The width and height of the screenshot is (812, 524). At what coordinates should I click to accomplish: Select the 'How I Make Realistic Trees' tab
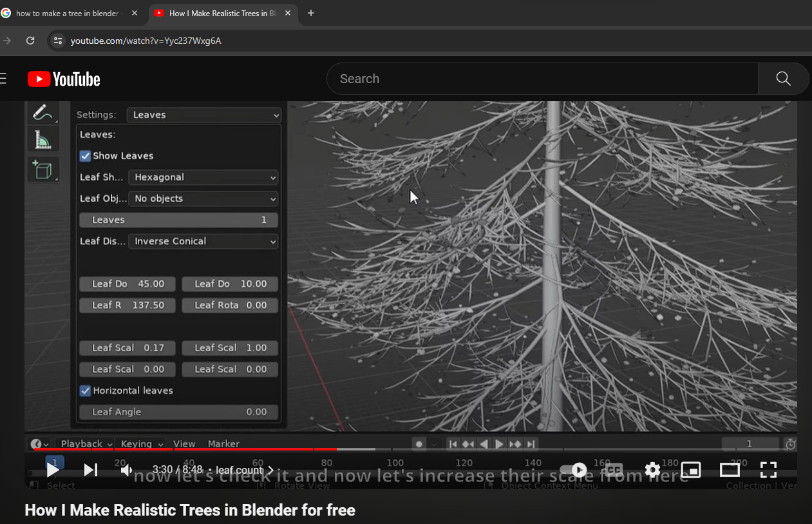point(223,14)
